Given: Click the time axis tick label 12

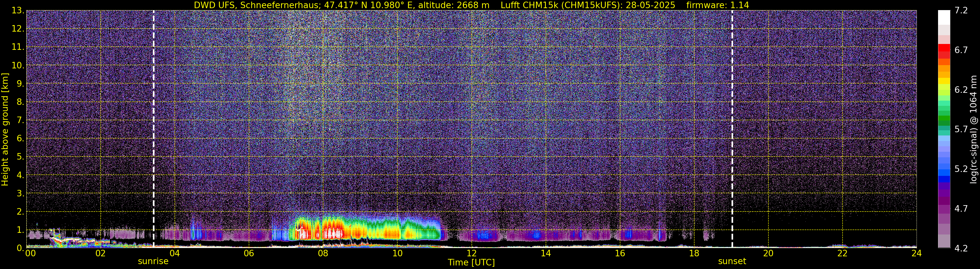Looking at the screenshot, I should click(x=471, y=253).
